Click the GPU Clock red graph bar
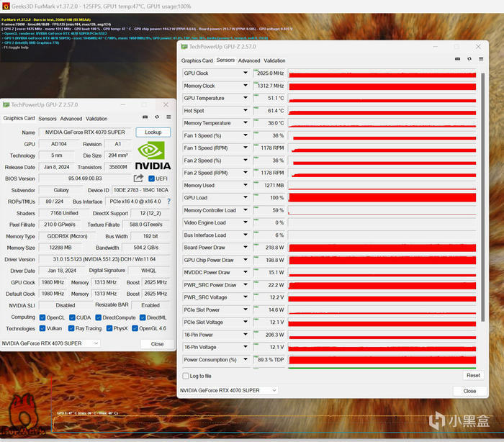 click(x=382, y=75)
